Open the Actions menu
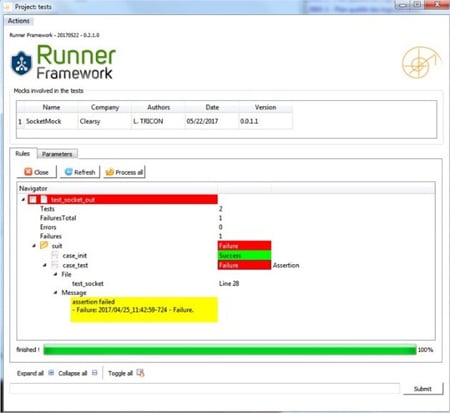Viewport: 450px width, 413px height. [19, 21]
